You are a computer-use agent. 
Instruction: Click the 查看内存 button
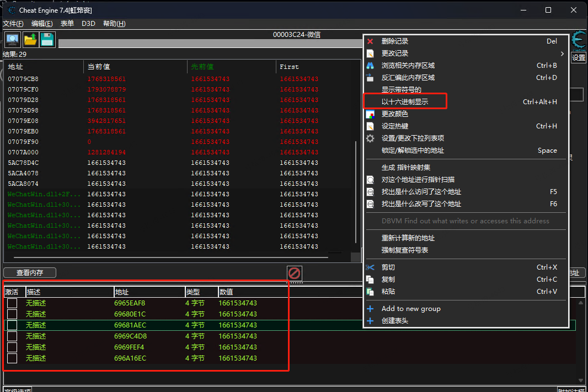coord(30,273)
